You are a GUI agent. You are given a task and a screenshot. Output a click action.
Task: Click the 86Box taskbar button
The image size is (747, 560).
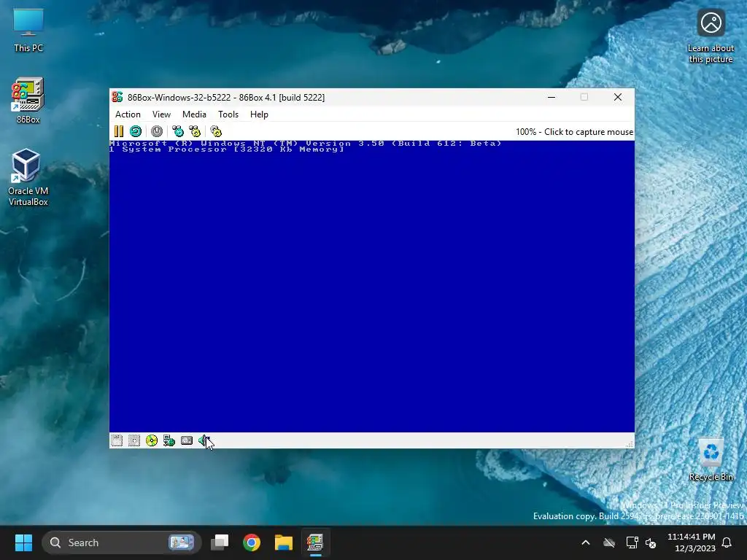click(x=315, y=542)
